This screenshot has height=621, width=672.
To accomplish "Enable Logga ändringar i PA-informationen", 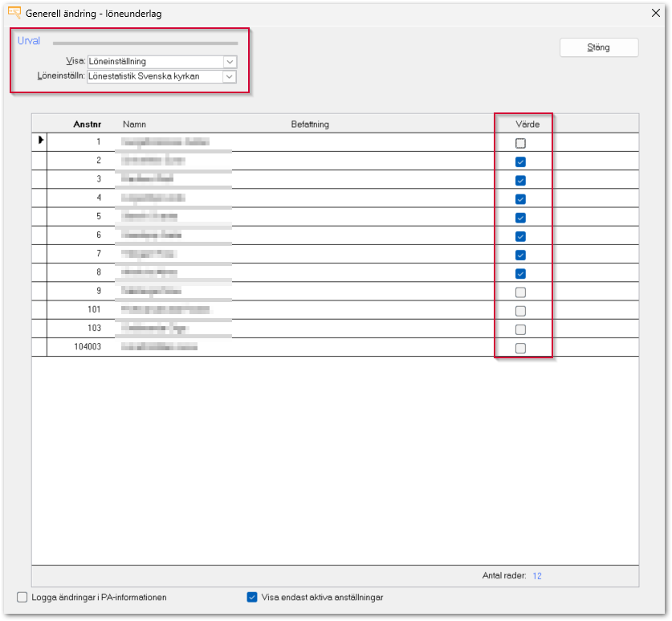I will click(x=22, y=597).
